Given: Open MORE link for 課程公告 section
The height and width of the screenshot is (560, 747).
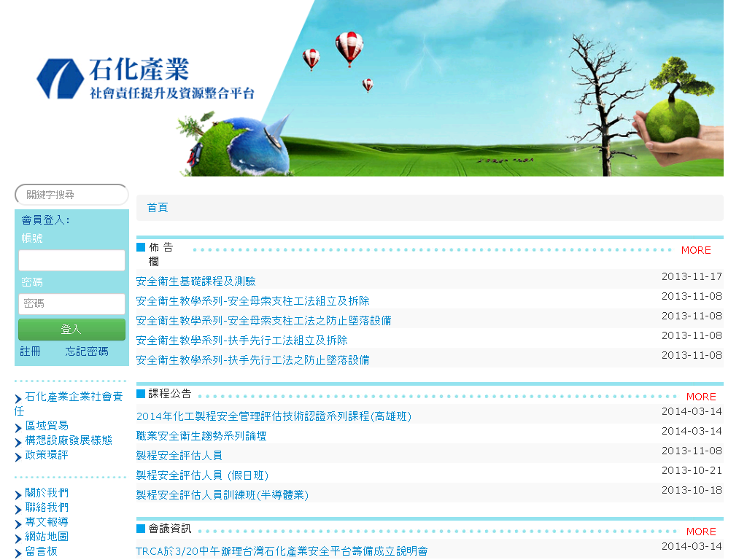Looking at the screenshot, I should [701, 397].
